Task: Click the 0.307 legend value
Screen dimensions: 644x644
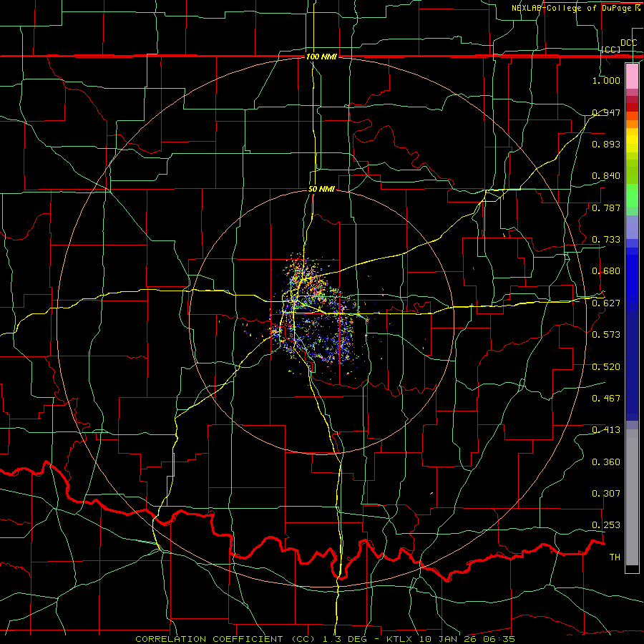Action: point(606,494)
